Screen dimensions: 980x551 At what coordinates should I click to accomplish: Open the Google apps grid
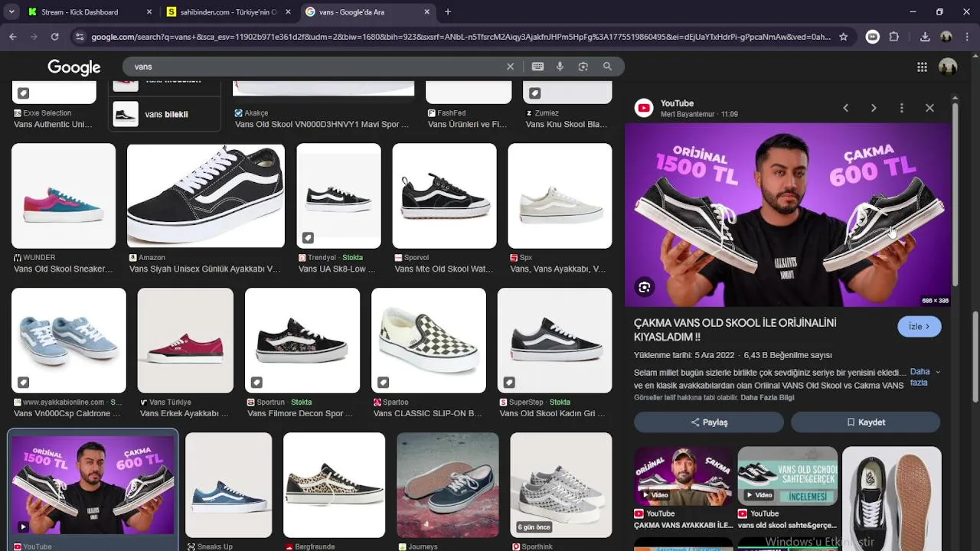click(x=922, y=67)
